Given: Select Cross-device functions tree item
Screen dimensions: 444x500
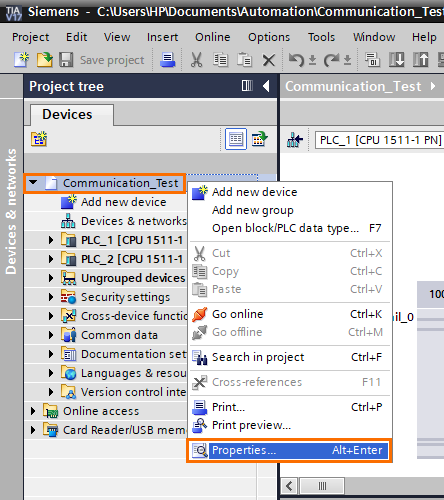Looking at the screenshot, I should (124, 316).
